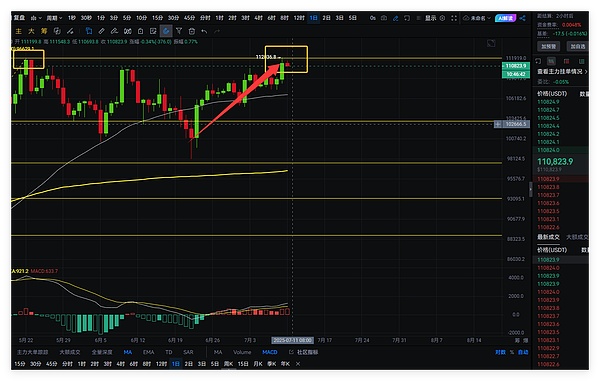Screen dimensions: 600x381
Task: Click the 加预警 add alert button
Action: 548,46
